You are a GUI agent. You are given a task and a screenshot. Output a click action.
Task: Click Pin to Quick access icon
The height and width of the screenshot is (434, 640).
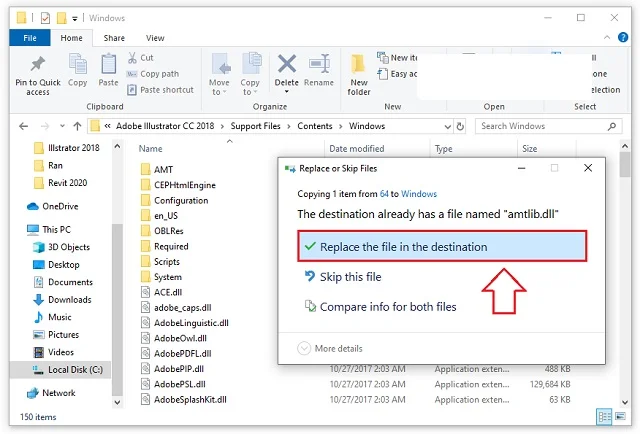(x=38, y=64)
